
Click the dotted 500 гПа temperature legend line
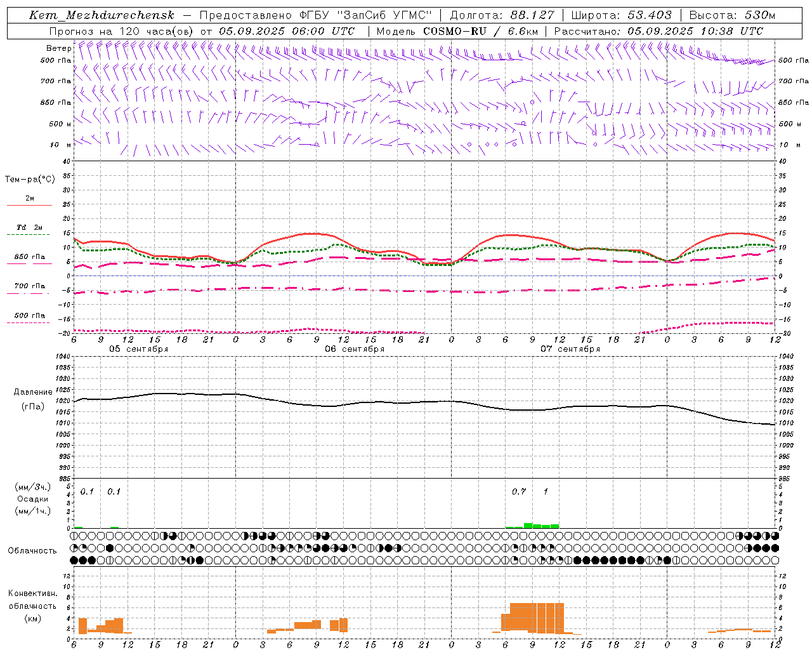click(x=28, y=323)
